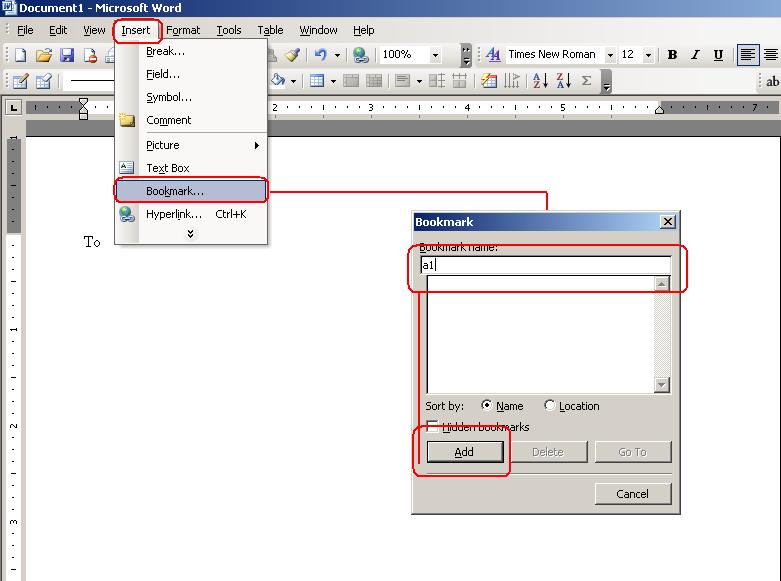
Task: Select the Location sort radio button
Action: pyautogui.click(x=549, y=406)
